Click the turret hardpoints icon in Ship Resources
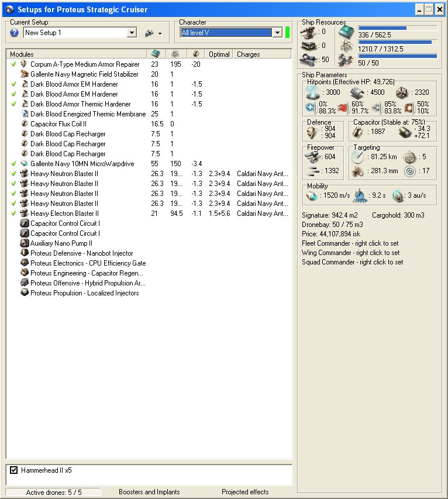 point(309,32)
